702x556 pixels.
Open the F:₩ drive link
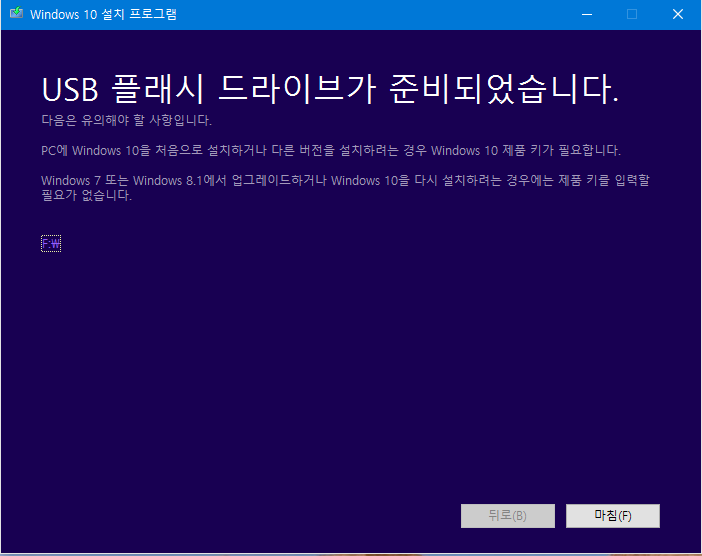coord(51,244)
